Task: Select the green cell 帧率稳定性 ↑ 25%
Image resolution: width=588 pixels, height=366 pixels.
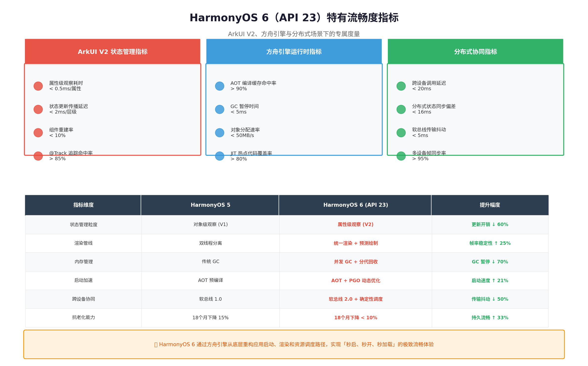Action: [x=490, y=243]
